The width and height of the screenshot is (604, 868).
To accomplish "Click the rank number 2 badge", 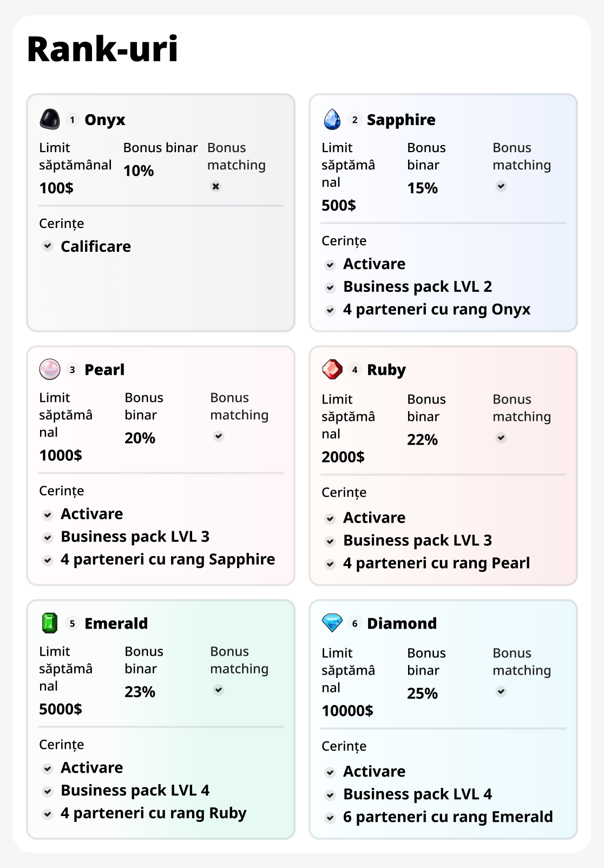I will tap(354, 120).
